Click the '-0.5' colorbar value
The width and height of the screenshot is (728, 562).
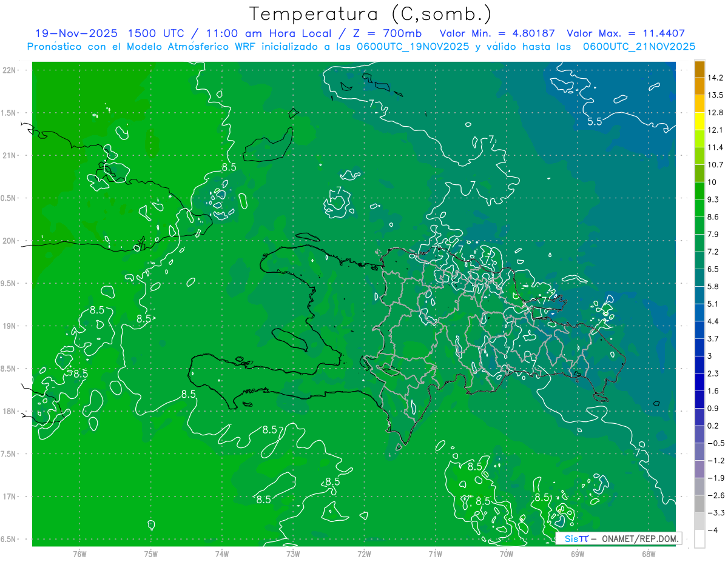point(716,443)
